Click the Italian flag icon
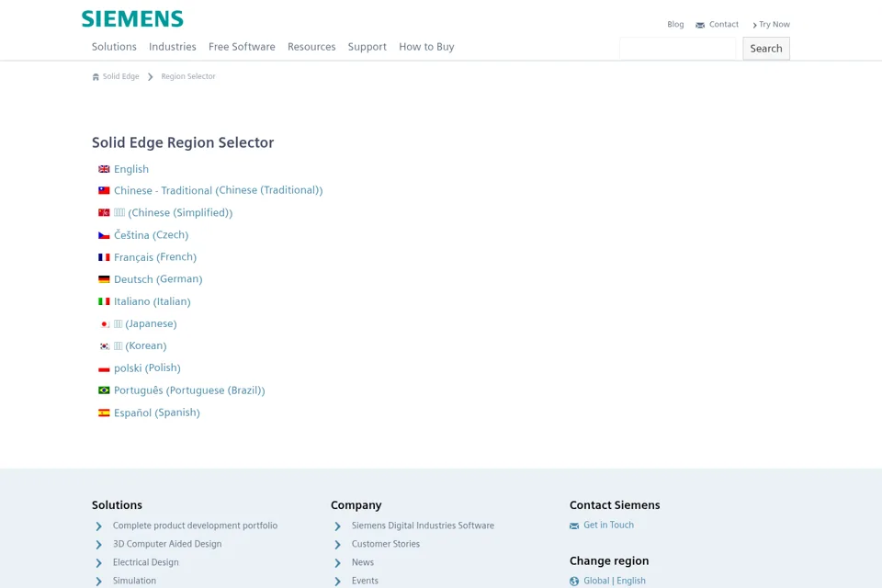Image resolution: width=882 pixels, height=588 pixels. pyautogui.click(x=104, y=301)
